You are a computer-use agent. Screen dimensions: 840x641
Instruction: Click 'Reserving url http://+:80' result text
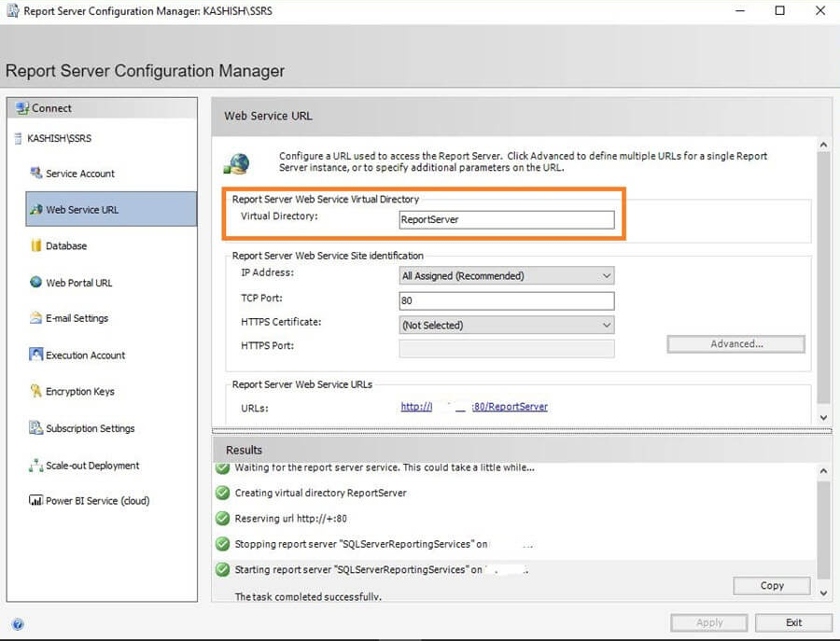click(290, 519)
